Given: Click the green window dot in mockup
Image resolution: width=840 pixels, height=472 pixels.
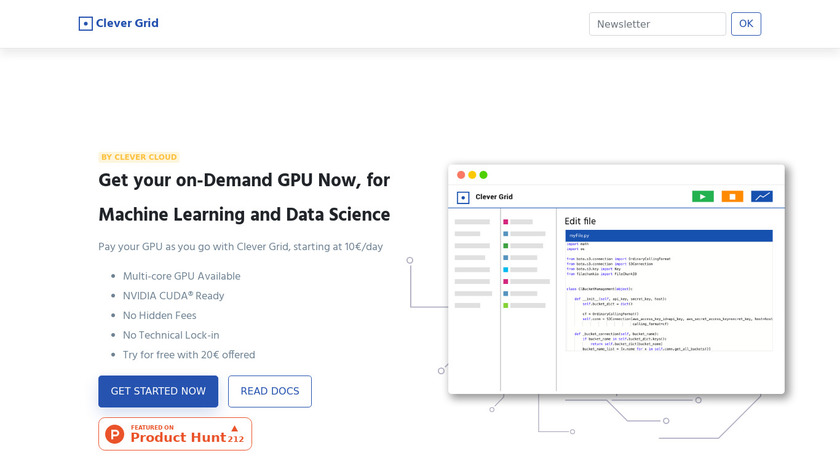Looking at the screenshot, I should [x=484, y=175].
